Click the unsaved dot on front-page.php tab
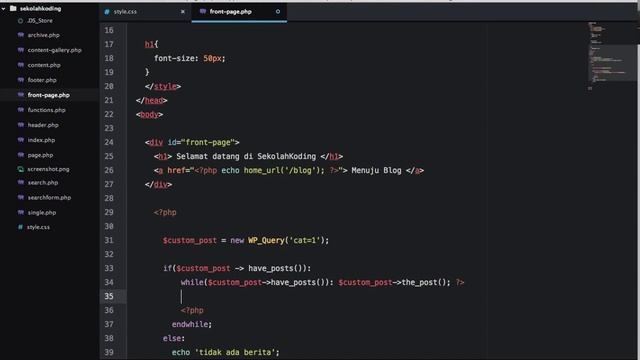 [x=278, y=11]
